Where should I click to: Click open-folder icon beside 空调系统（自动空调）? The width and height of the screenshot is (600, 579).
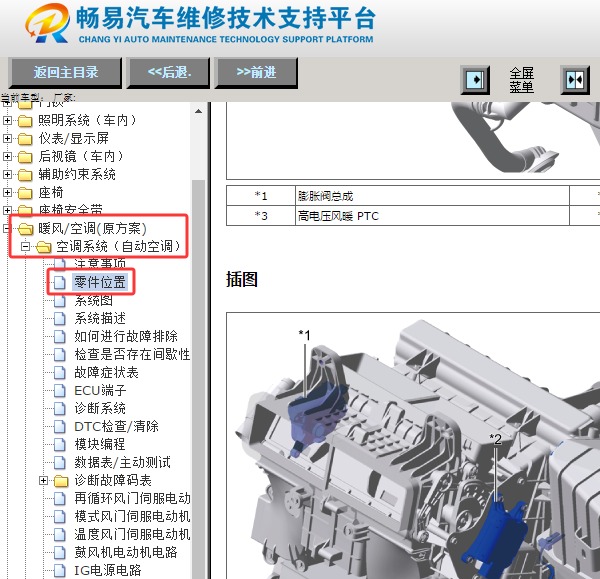[44, 247]
